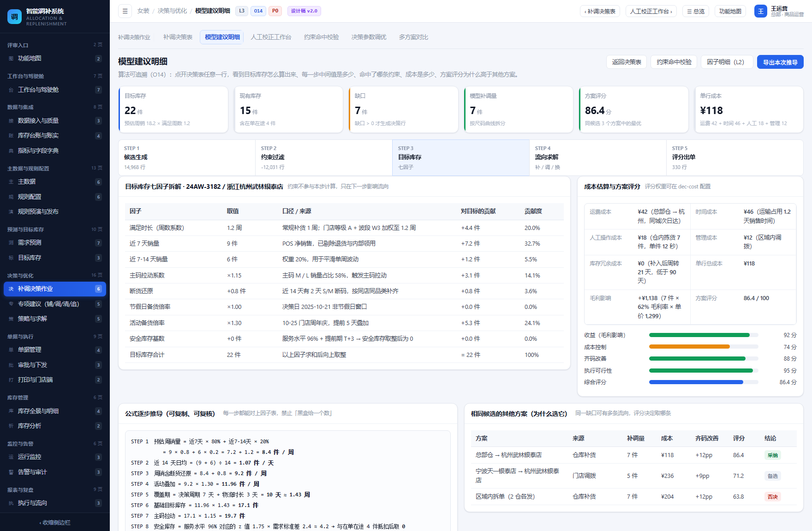812x531 pixels.
Task: Click the hamburger menu icon in top bar
Action: [125, 11]
